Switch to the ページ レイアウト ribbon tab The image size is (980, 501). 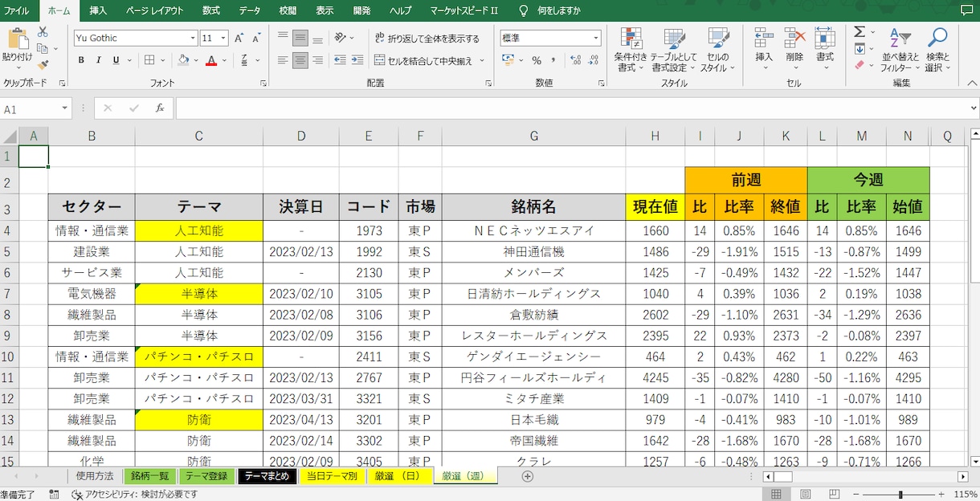click(155, 10)
